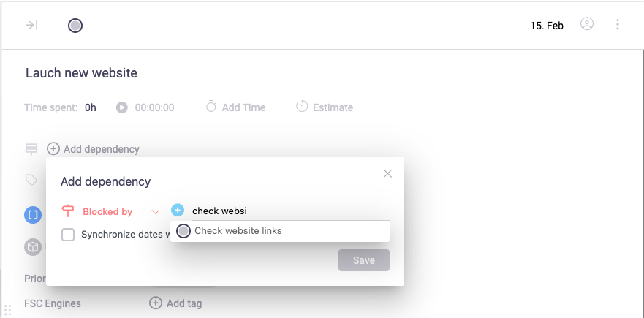Click Add tag next to FSC Engines
Screen dimensions: 644x318
tap(175, 303)
